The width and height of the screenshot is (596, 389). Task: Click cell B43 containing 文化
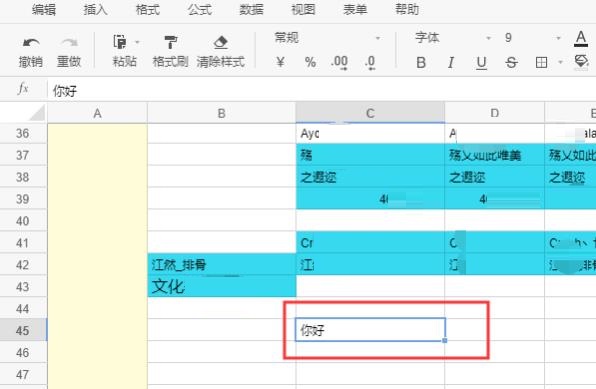click(222, 286)
